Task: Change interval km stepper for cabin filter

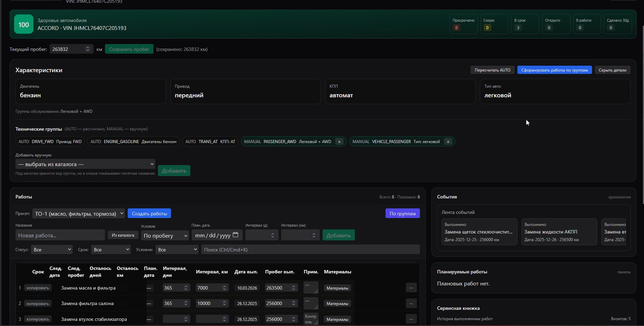Action: 224,303
